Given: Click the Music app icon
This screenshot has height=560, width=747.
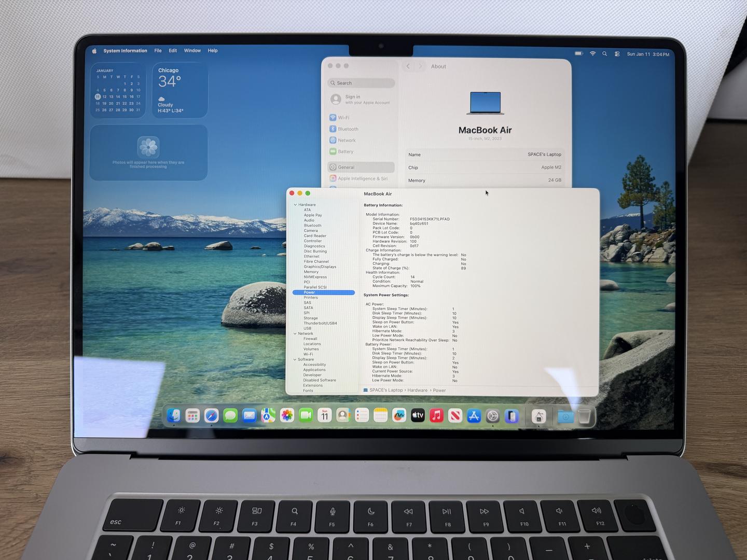Looking at the screenshot, I should click(436, 415).
